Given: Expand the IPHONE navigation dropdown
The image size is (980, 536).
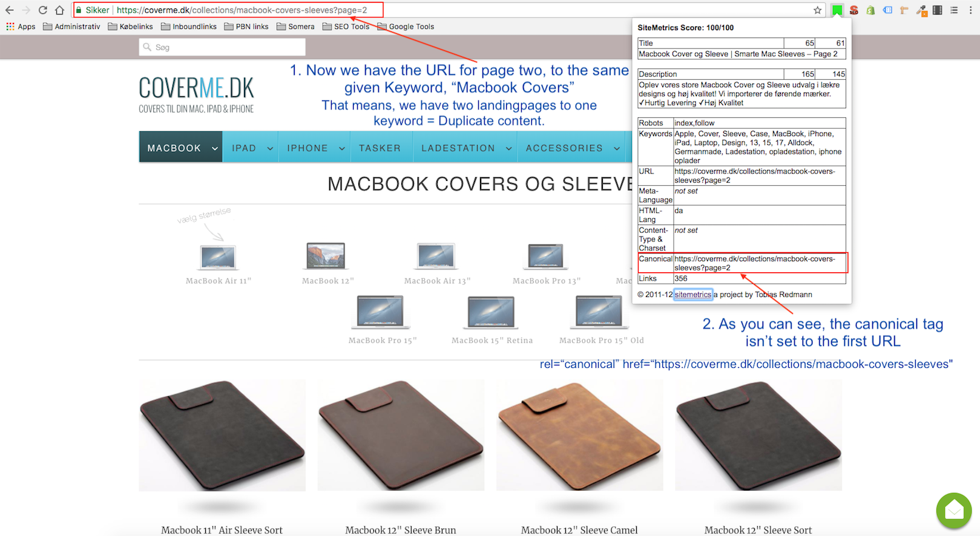Looking at the screenshot, I should [x=342, y=148].
